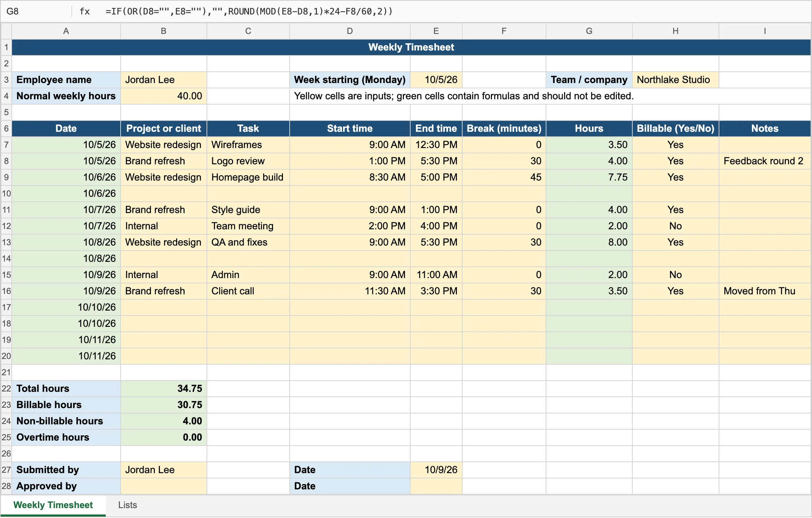Screen dimensions: 812x518
Task: Select the Project or client header cell
Action: pyautogui.click(x=163, y=129)
